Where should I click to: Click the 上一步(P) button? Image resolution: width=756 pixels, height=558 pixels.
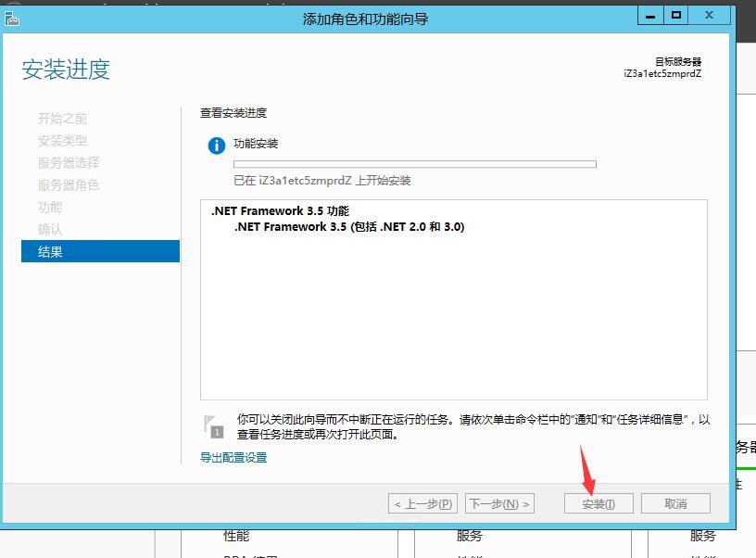(422, 504)
